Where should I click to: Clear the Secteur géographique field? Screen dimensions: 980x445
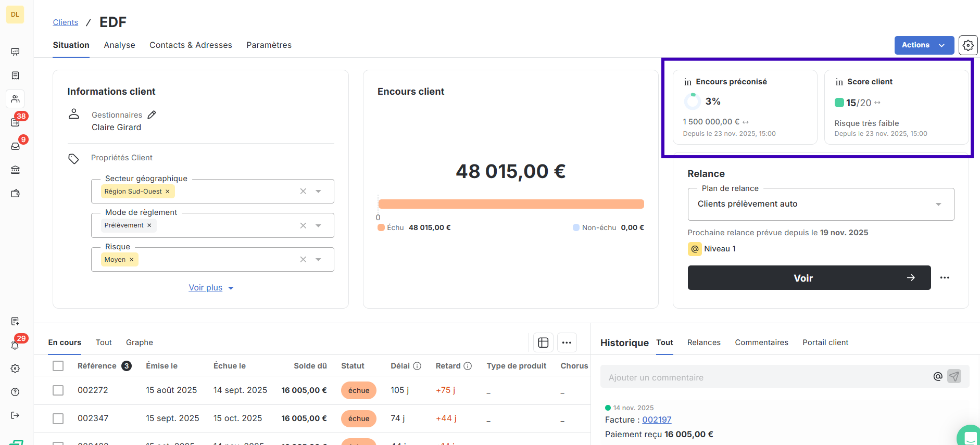303,192
